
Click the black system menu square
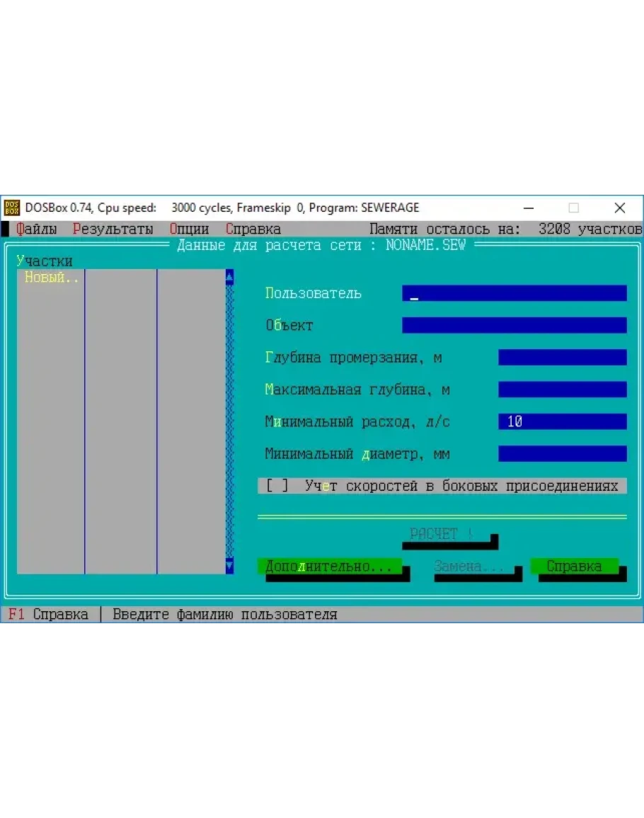(5, 229)
